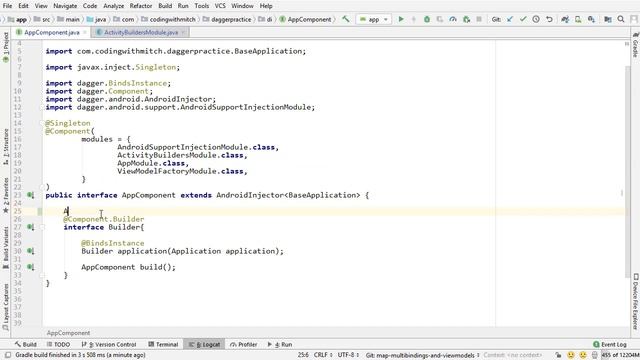Open Project Structure icon in toolbar
Viewport: 640px width, 360px height.
pos(608,19)
